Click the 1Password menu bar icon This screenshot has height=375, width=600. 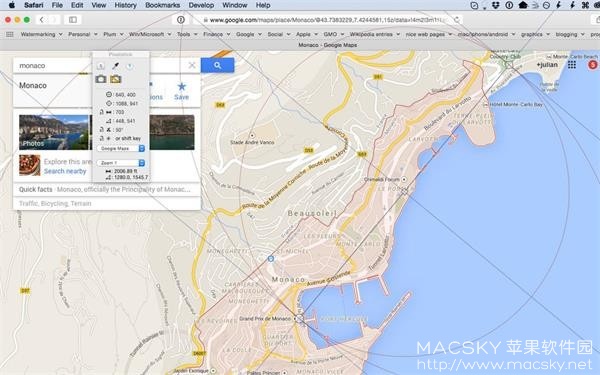[x=509, y=5]
